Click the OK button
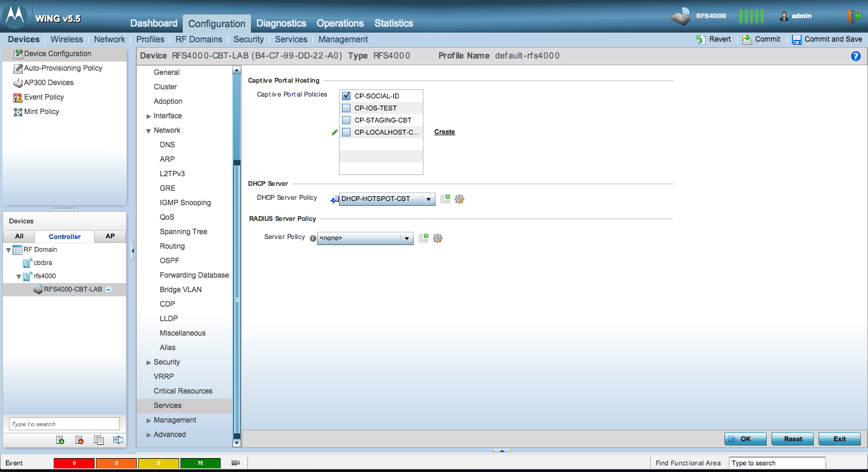Viewport: 868px width, 472px height. (746, 439)
